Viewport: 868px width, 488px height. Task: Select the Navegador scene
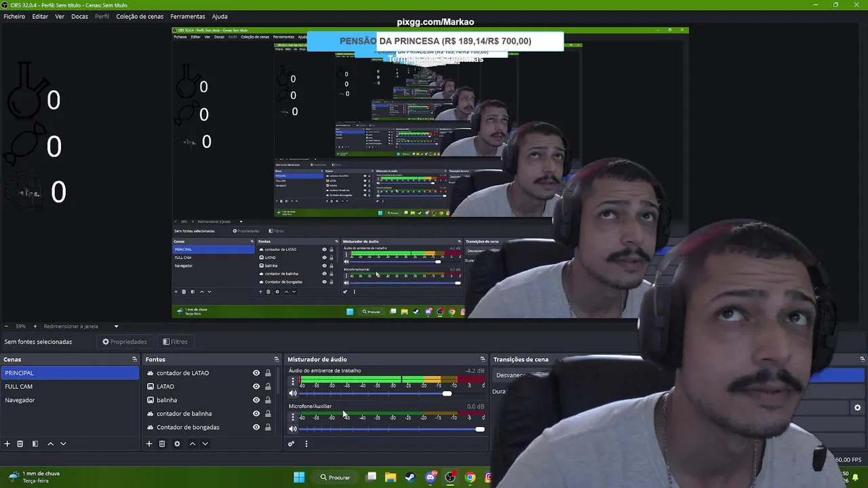point(69,400)
